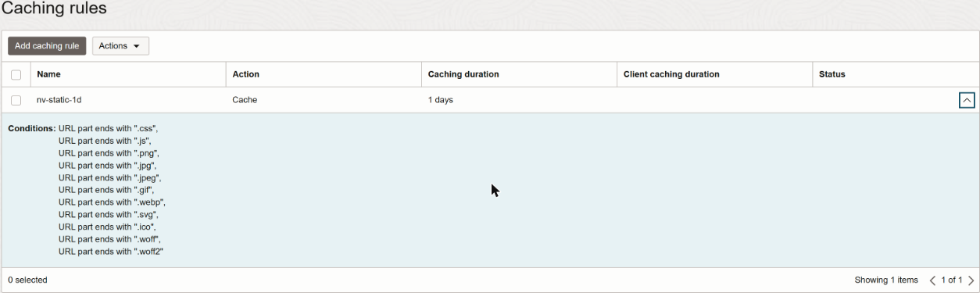
Task: Go to the next page arrow
Action: point(971,280)
